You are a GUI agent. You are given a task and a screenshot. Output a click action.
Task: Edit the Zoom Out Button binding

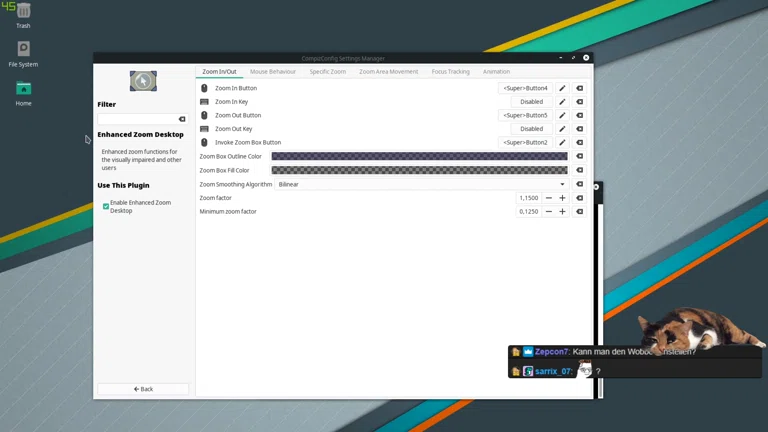point(562,115)
